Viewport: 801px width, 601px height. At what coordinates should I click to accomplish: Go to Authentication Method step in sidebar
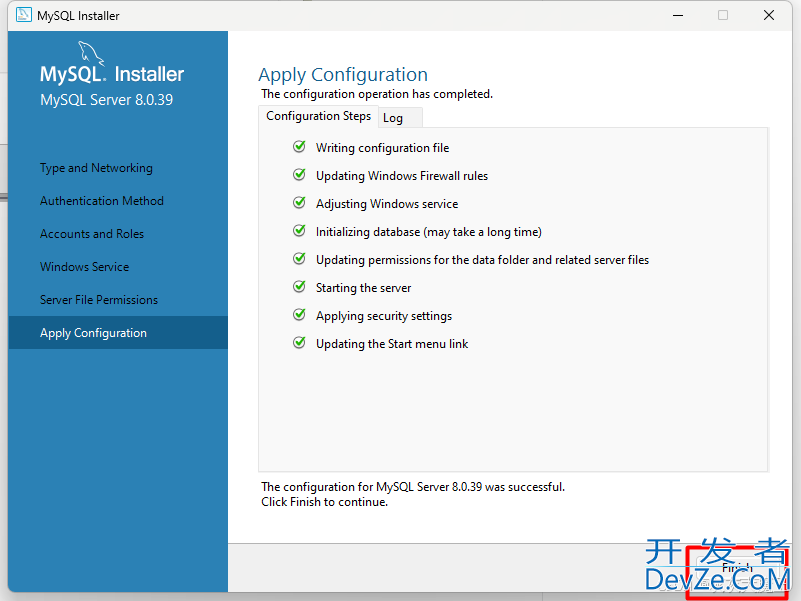(102, 201)
